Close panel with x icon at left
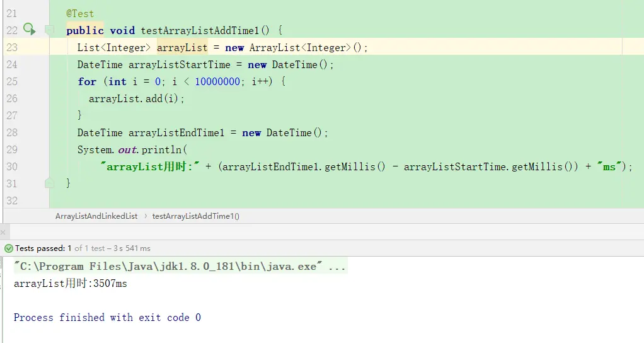The height and width of the screenshot is (343, 644). (3, 232)
